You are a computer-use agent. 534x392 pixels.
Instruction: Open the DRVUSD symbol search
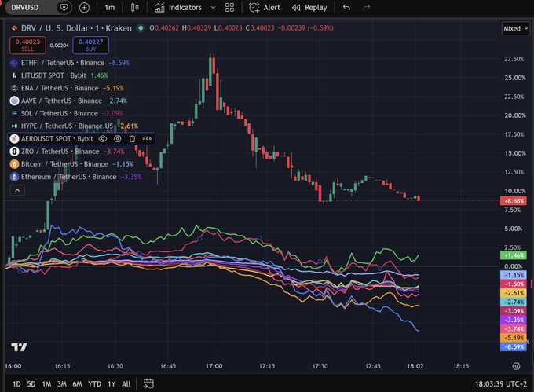click(25, 8)
